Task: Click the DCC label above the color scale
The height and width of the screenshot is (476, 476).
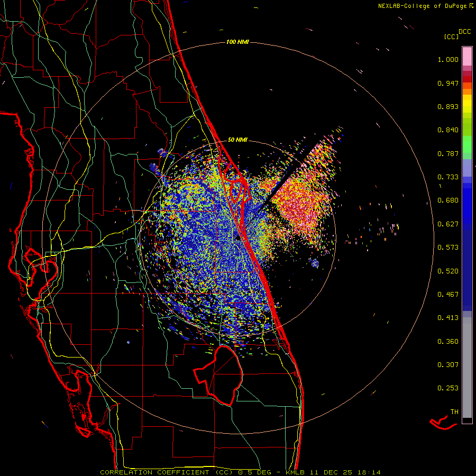Action: coord(464,32)
